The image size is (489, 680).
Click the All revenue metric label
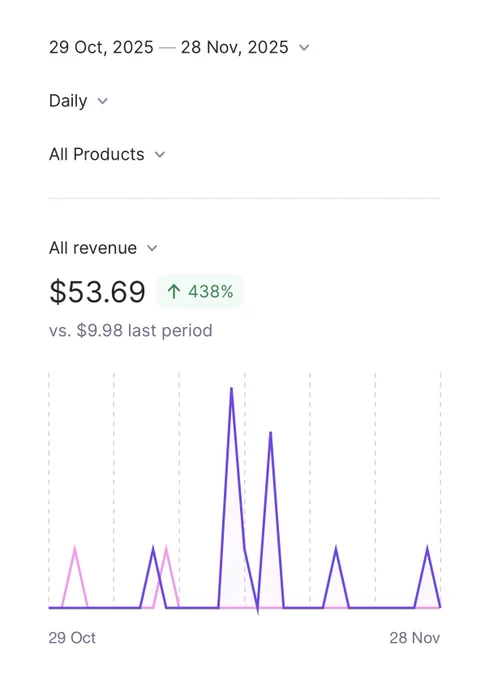pyautogui.click(x=93, y=248)
